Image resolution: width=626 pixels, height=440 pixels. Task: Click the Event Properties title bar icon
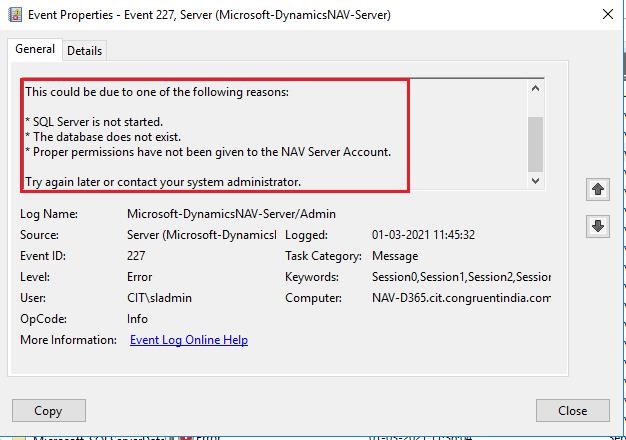point(15,15)
